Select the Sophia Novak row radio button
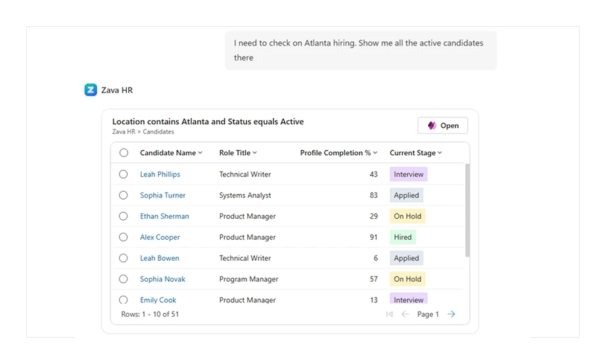The height and width of the screenshot is (364, 606). (x=124, y=279)
